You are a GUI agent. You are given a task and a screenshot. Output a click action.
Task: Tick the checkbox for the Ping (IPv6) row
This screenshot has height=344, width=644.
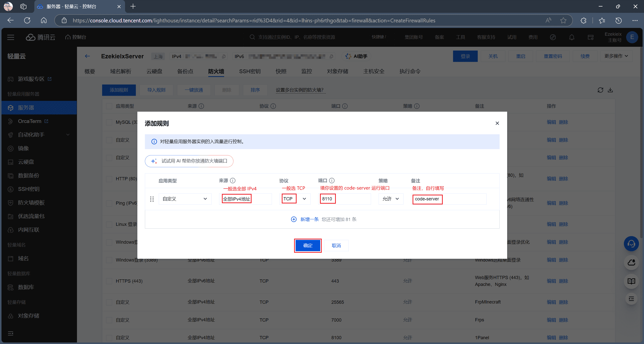[109, 203]
